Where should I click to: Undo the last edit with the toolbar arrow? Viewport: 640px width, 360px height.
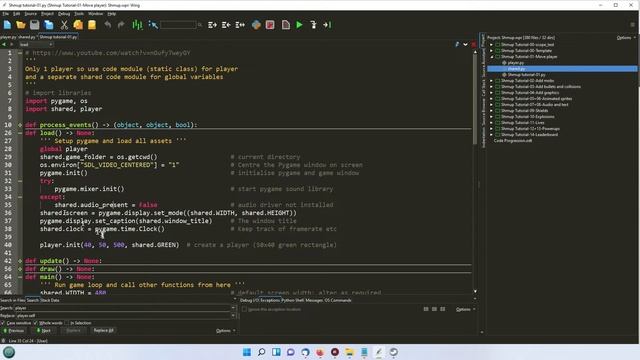pos(108,25)
